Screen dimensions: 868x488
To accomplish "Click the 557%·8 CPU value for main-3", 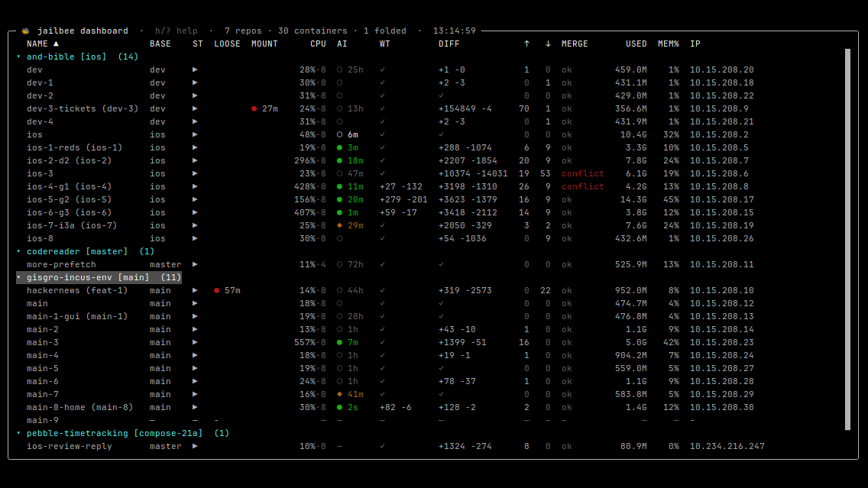I will pos(310,342).
